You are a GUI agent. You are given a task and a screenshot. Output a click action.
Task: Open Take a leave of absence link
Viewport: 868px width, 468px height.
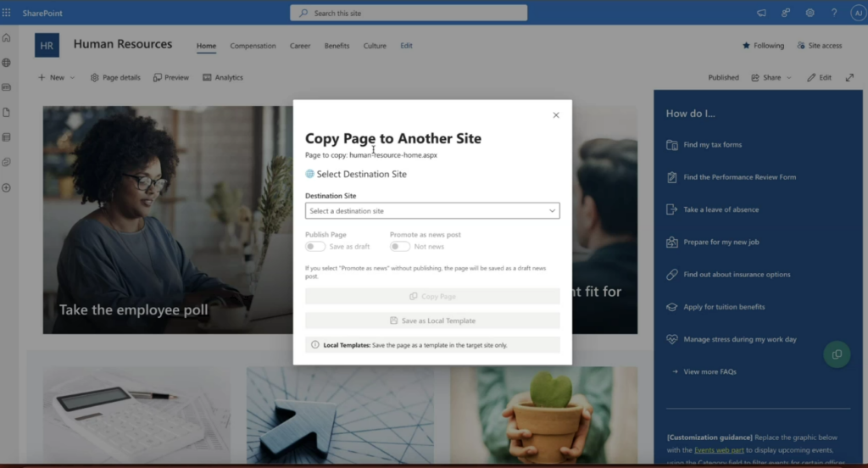click(721, 209)
